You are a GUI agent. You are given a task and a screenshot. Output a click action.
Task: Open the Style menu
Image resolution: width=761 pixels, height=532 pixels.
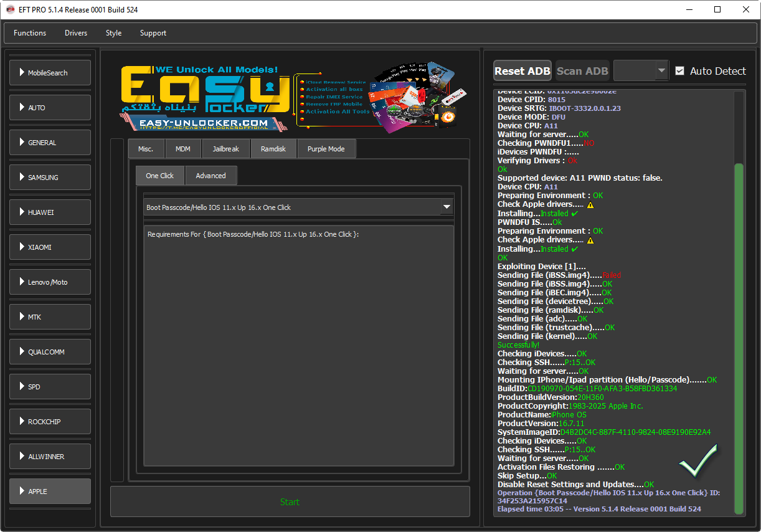point(113,33)
